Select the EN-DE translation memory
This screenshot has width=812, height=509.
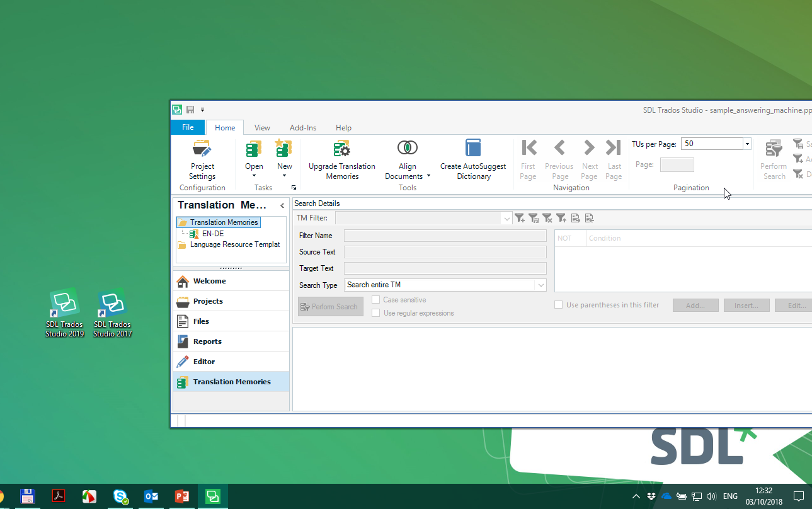point(212,234)
